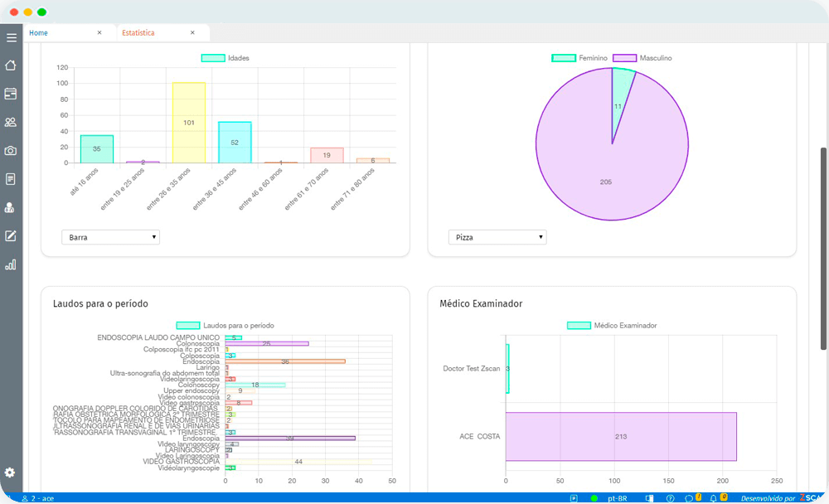829x504 pixels.
Task: Open the Barra chart type dropdown
Action: (110, 237)
